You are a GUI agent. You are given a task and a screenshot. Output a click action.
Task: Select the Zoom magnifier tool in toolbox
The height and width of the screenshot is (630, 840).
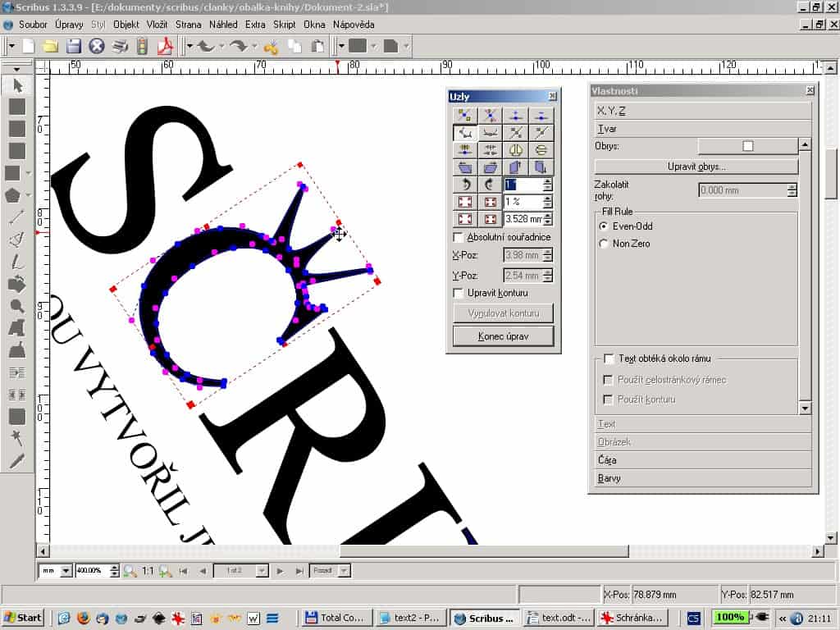pos(17,306)
